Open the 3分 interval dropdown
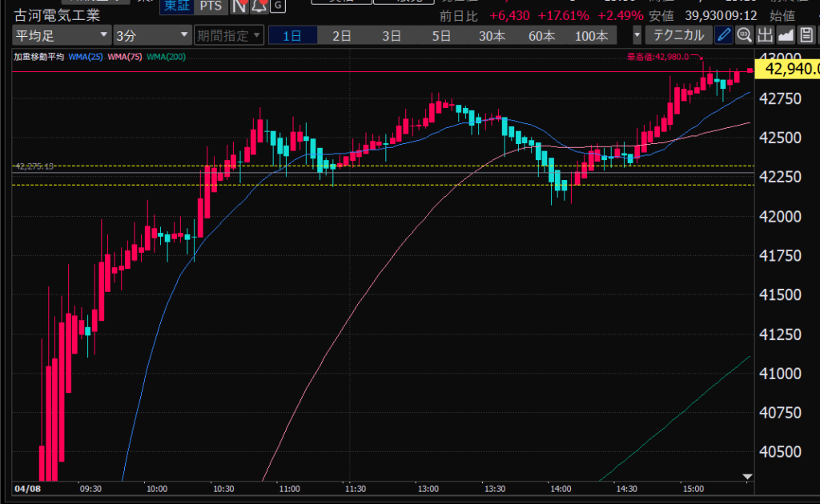The height and width of the screenshot is (504, 820). pos(151,35)
